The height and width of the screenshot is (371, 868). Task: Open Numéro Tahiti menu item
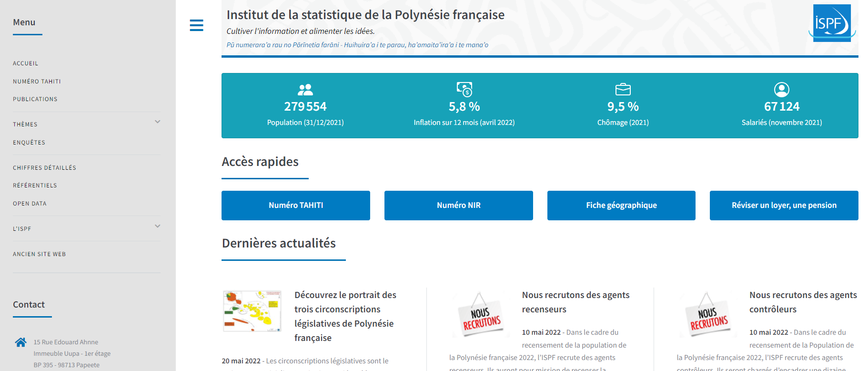coord(37,82)
